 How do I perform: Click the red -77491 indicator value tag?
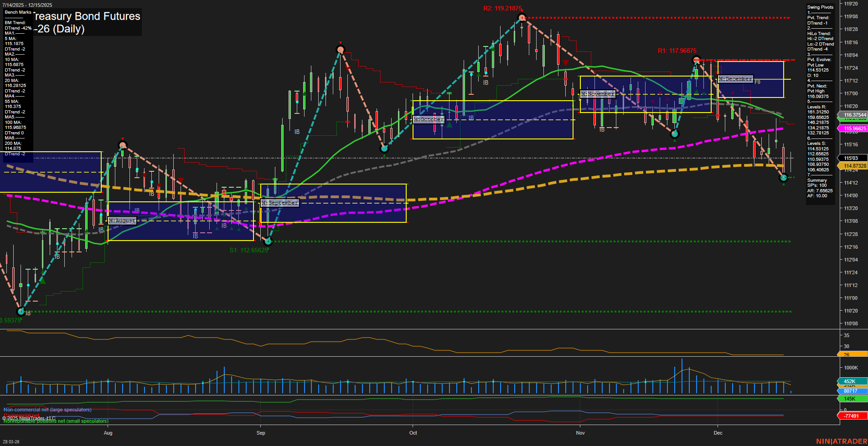click(x=851, y=416)
